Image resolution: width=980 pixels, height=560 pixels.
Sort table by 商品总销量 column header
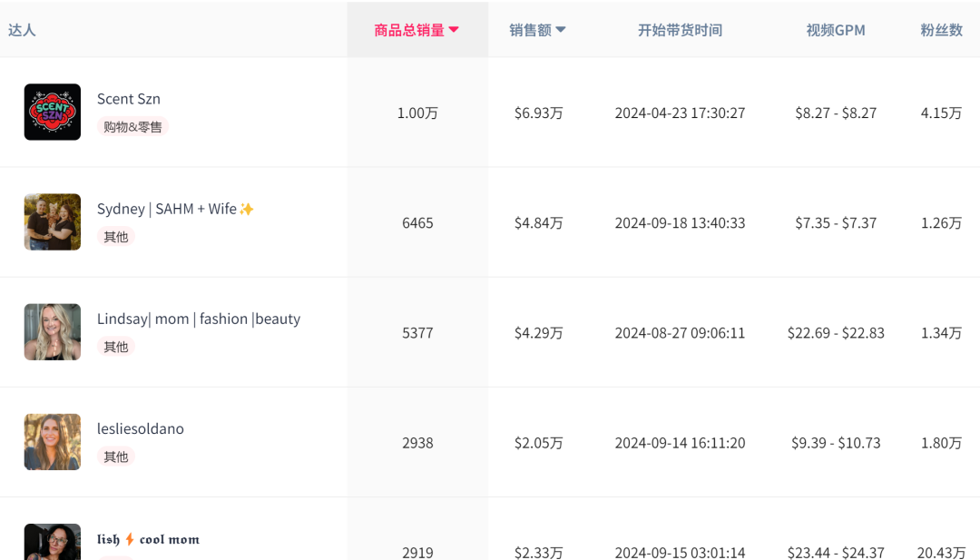tap(409, 30)
